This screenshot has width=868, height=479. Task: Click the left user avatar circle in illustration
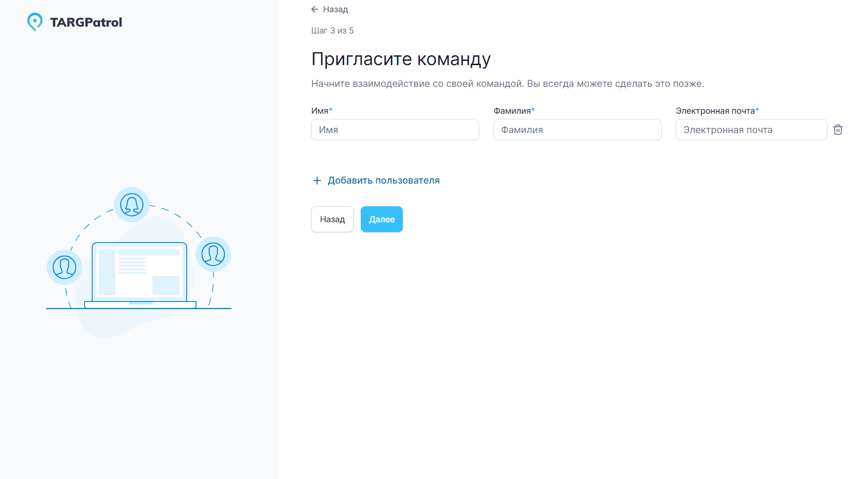64,267
